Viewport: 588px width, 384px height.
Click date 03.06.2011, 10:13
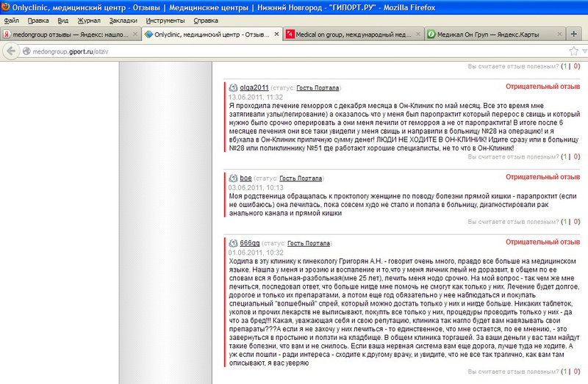point(256,187)
